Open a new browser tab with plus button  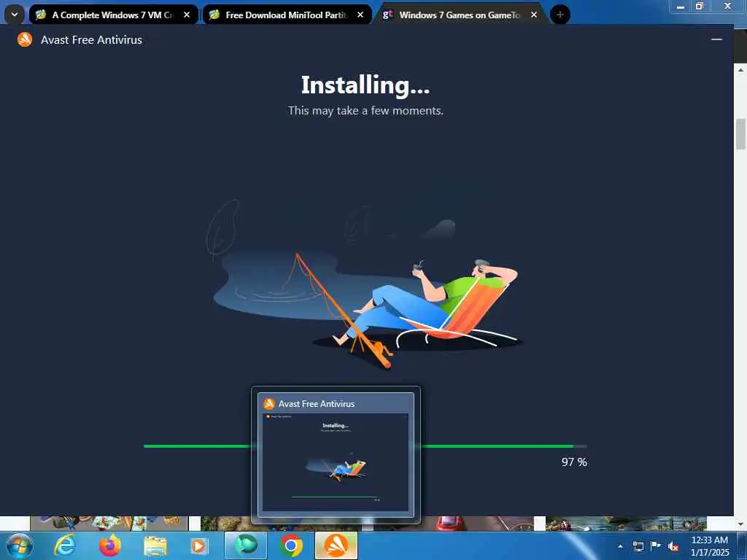tap(560, 15)
